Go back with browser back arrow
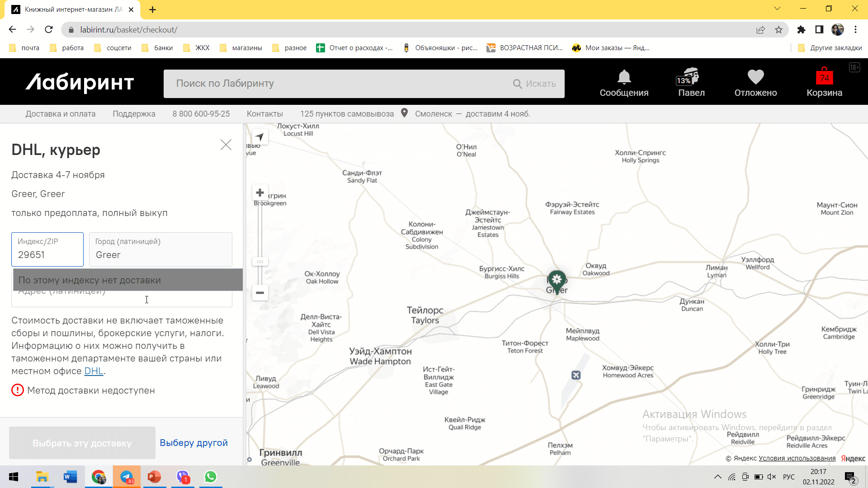Image resolution: width=868 pixels, height=488 pixels. 12,29
